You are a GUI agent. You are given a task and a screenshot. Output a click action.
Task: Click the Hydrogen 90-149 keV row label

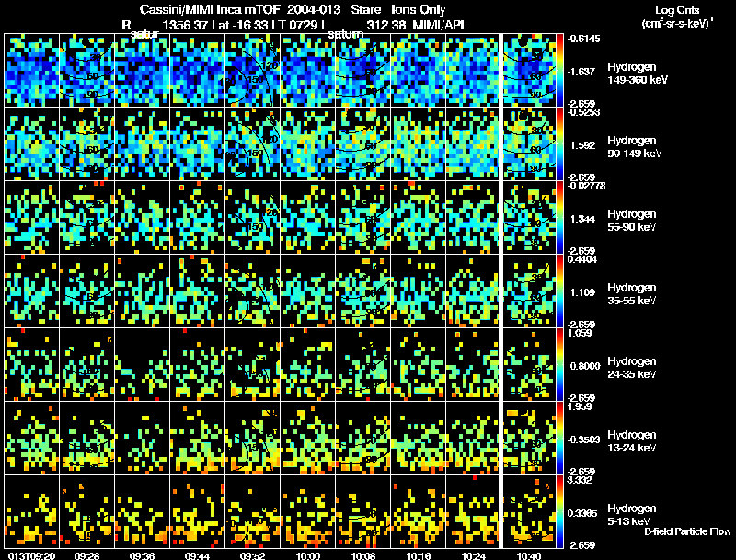click(x=635, y=147)
